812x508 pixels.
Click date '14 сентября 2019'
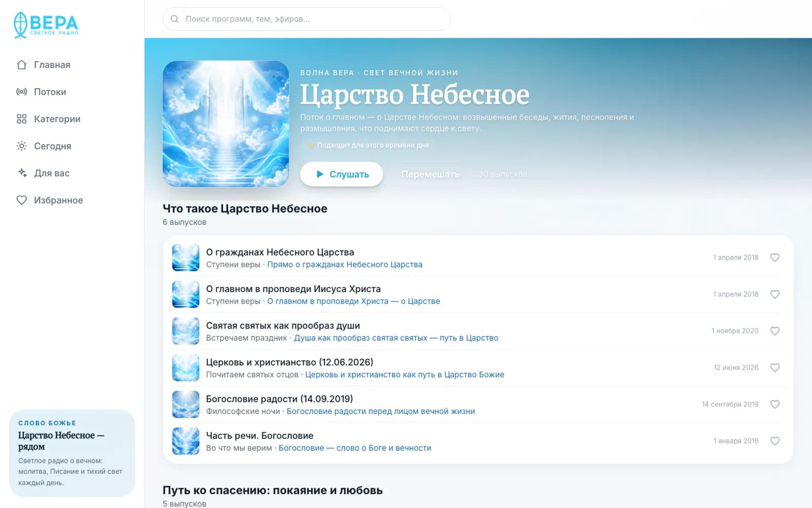point(730,404)
